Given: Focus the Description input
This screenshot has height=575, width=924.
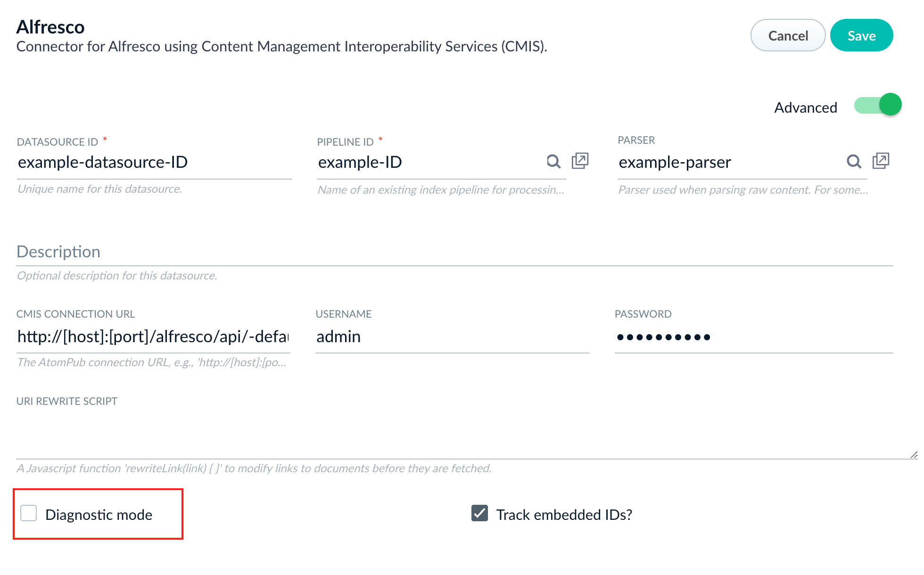Looking at the screenshot, I should pos(454,252).
